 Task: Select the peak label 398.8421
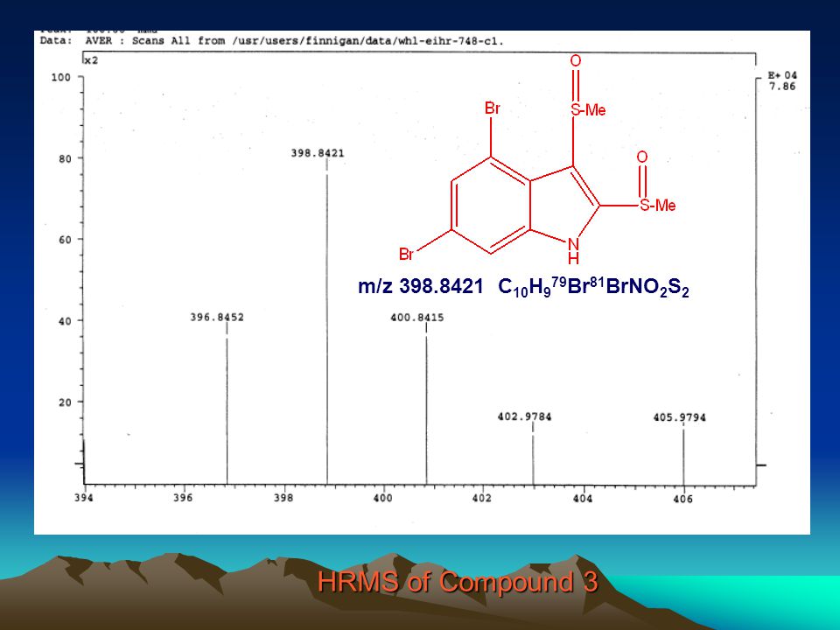click(318, 153)
